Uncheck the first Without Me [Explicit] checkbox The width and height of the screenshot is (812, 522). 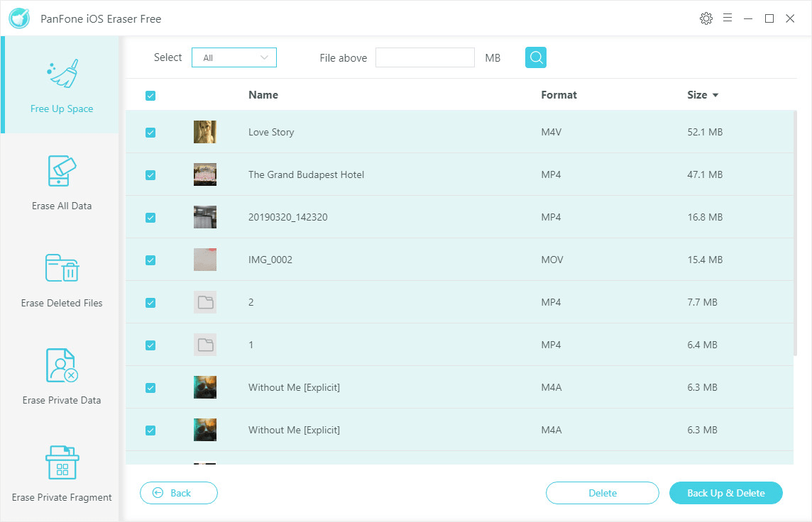(150, 388)
